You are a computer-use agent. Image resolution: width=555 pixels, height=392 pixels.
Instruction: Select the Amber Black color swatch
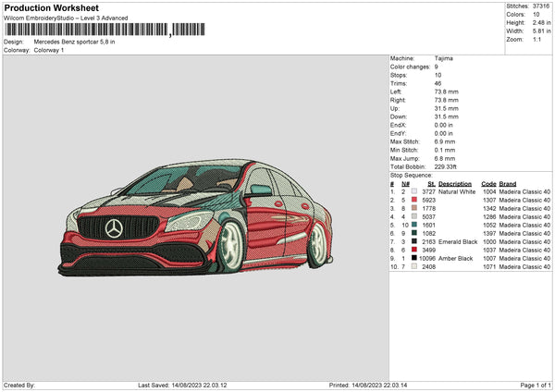pos(414,258)
